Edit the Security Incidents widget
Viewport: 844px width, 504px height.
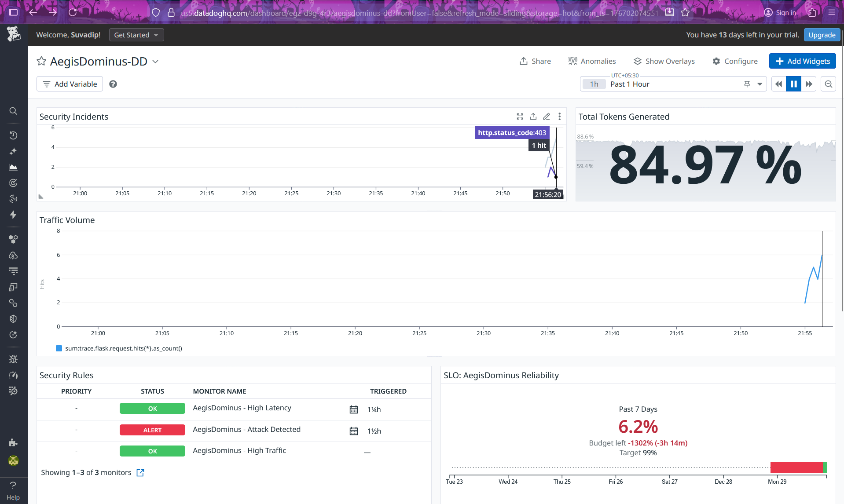(546, 117)
